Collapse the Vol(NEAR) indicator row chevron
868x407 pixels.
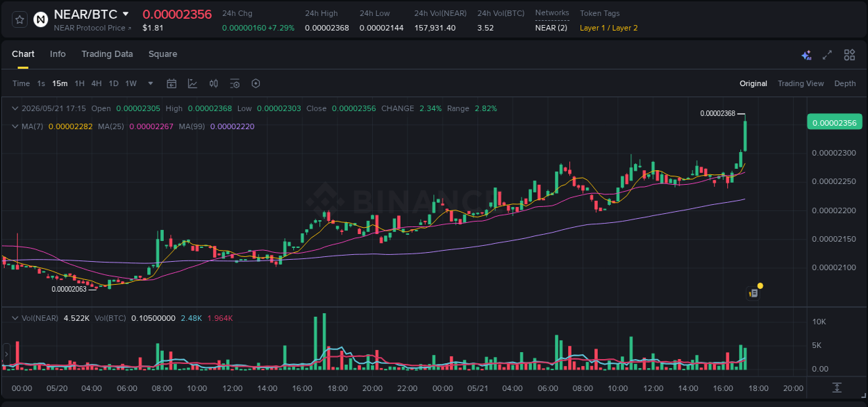pos(15,318)
